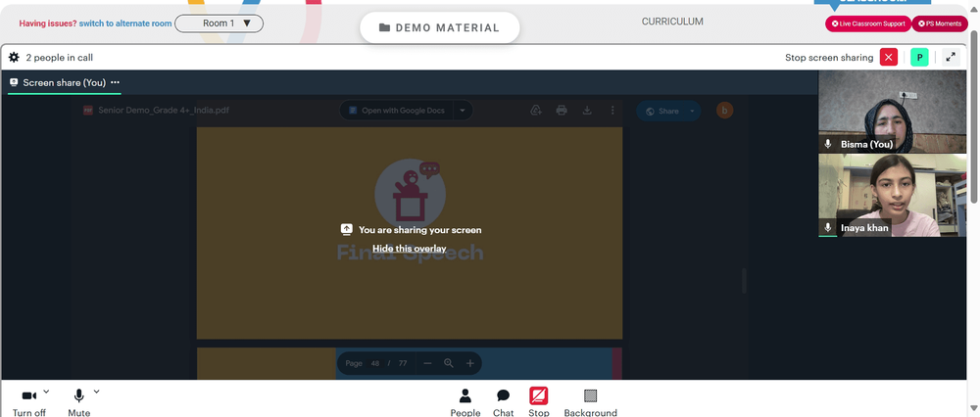Open call settings gear icon
The width and height of the screenshot is (980, 417).
tap(14, 58)
